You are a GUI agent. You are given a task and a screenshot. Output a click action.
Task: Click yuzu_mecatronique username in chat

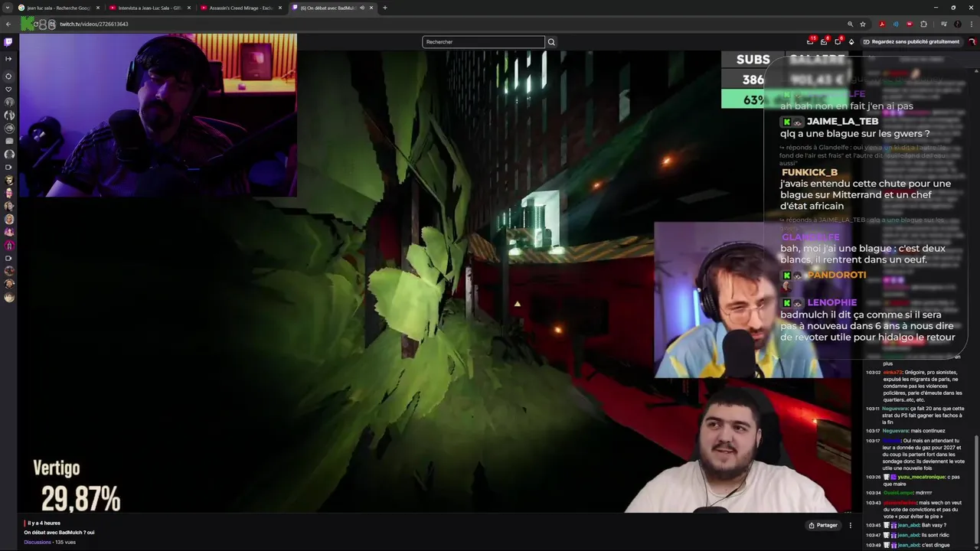click(922, 477)
